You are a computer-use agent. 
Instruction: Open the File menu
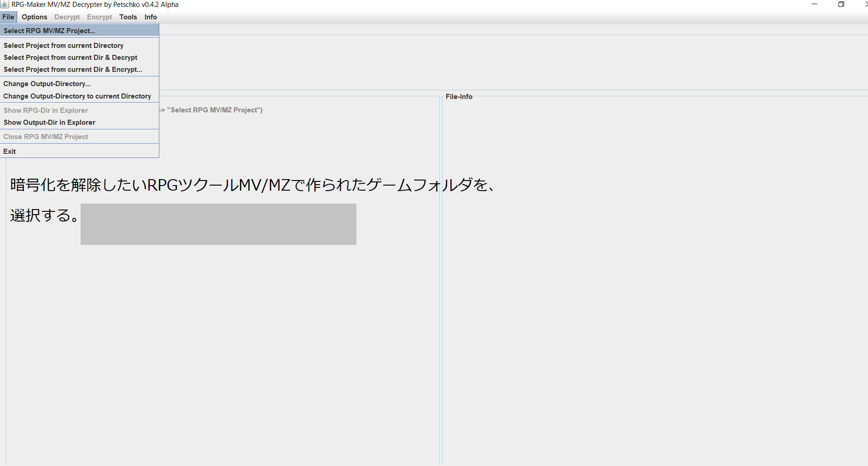click(x=8, y=17)
